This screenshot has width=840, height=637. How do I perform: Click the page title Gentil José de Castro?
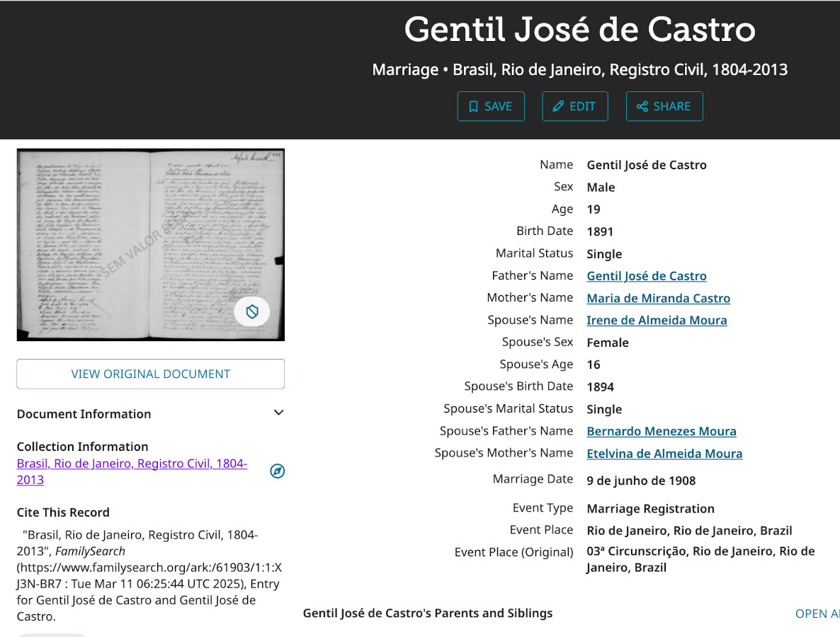click(x=579, y=29)
